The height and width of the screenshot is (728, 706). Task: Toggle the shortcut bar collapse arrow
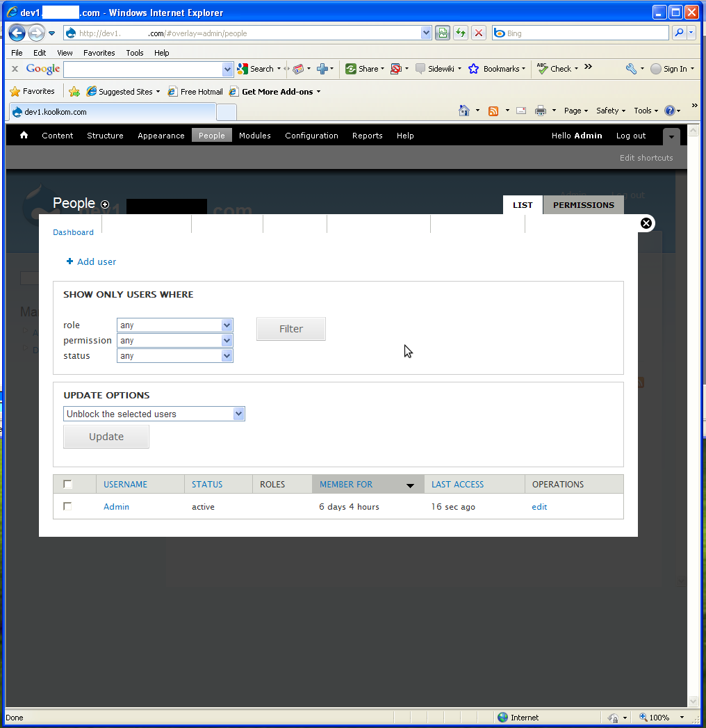671,136
